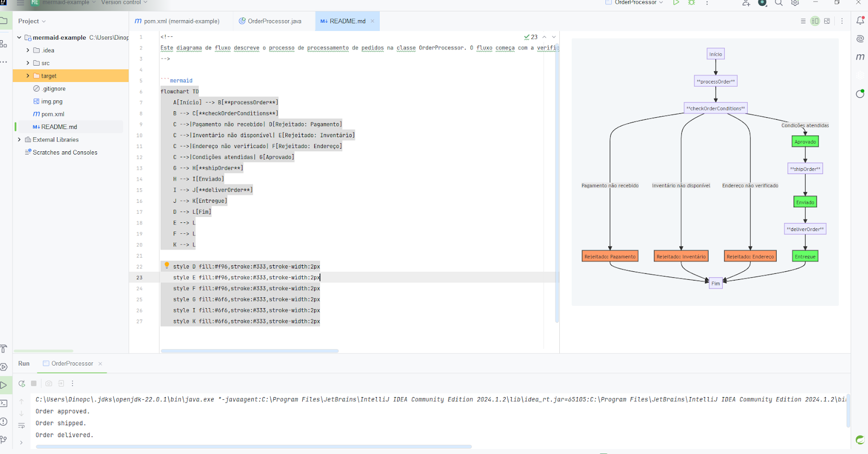The height and width of the screenshot is (454, 868).
Task: Expand External Libraries node
Action: click(20, 139)
